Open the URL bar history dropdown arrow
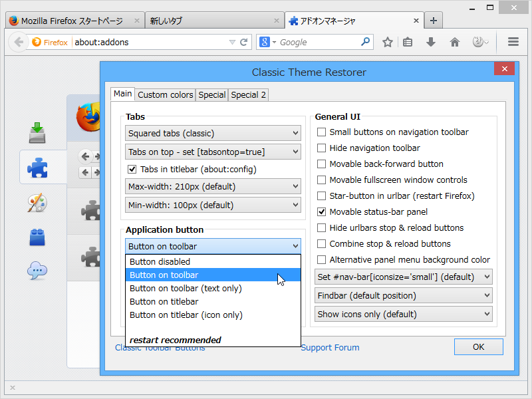532x399 pixels. pyautogui.click(x=232, y=43)
